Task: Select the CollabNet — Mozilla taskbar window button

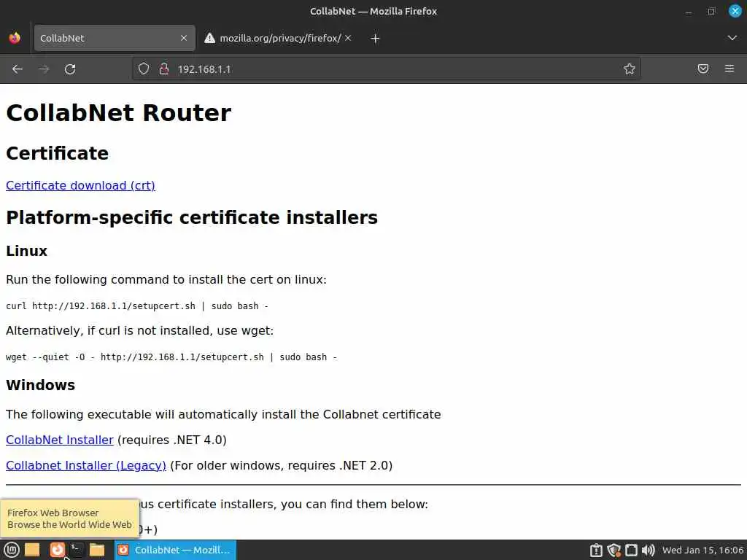Action: 175,550
